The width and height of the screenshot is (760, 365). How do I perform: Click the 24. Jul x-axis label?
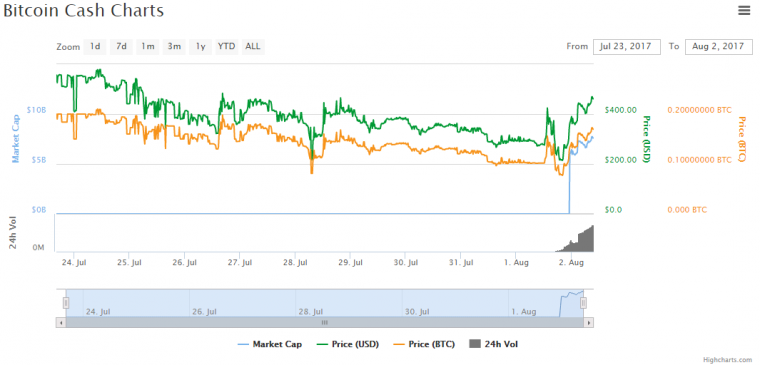click(74, 263)
